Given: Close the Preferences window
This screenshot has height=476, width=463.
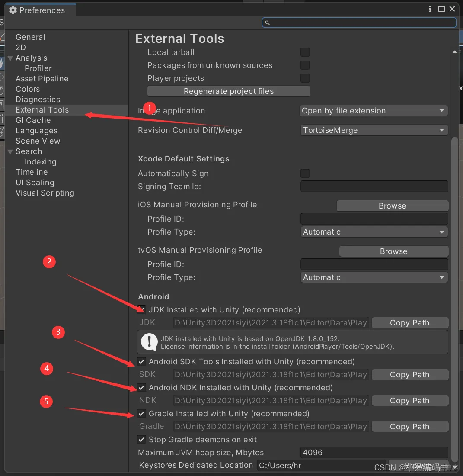Looking at the screenshot, I should [x=452, y=9].
